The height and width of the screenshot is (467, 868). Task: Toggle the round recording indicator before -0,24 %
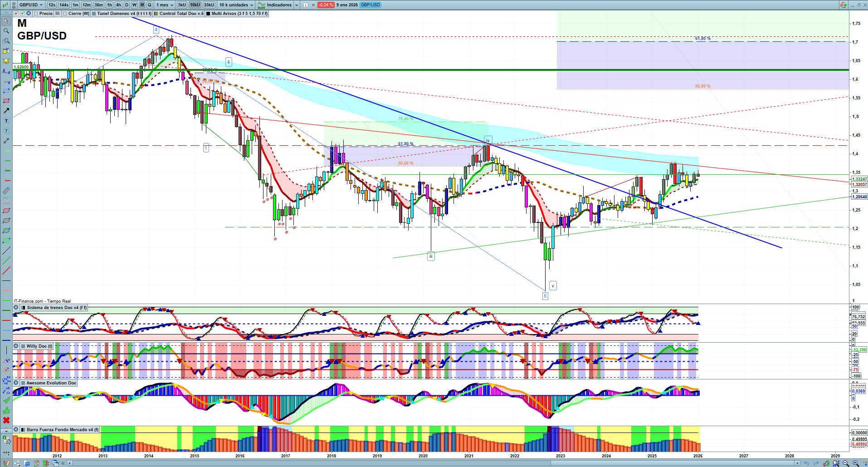[313, 5]
